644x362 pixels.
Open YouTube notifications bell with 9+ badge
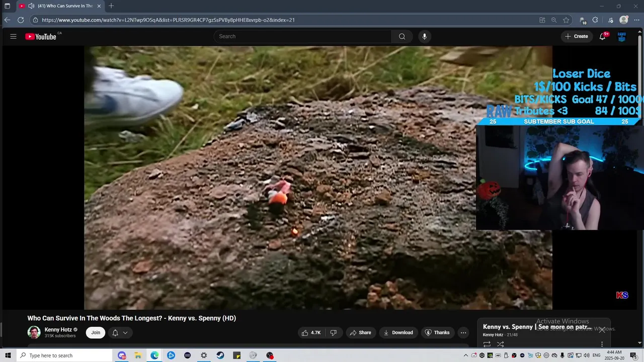(x=602, y=36)
